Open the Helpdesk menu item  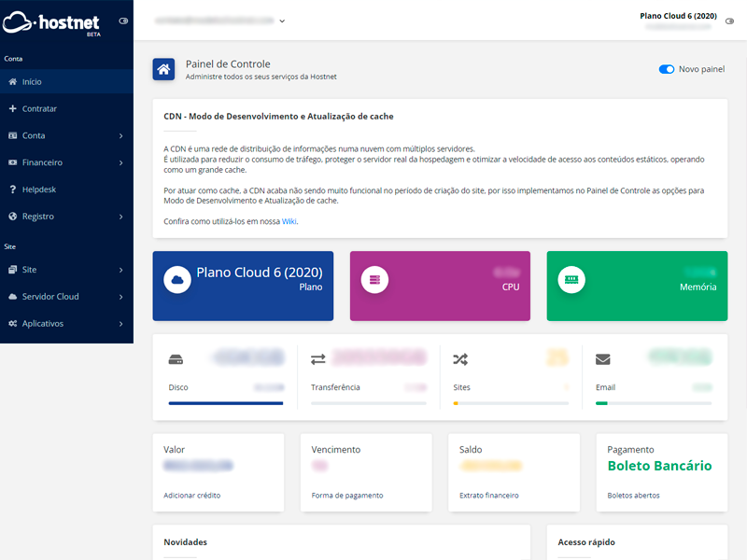coord(66,189)
